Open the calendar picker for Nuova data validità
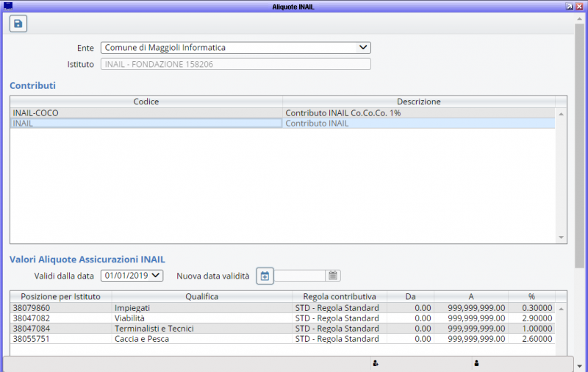Image resolution: width=588 pixels, height=372 pixels. (x=333, y=276)
